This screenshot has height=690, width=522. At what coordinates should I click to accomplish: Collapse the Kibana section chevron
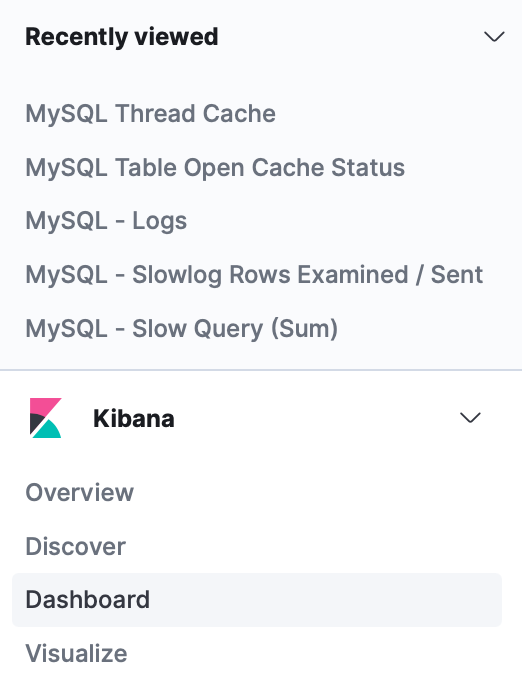click(x=470, y=418)
